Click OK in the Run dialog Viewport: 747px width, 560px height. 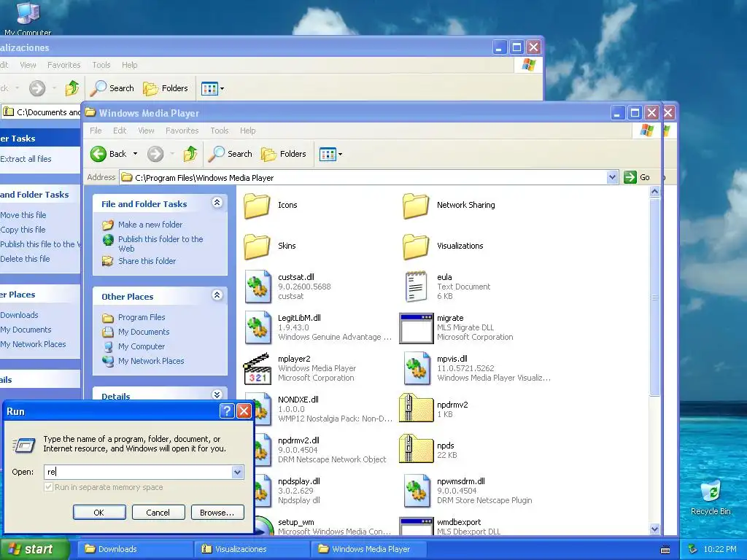click(99, 513)
